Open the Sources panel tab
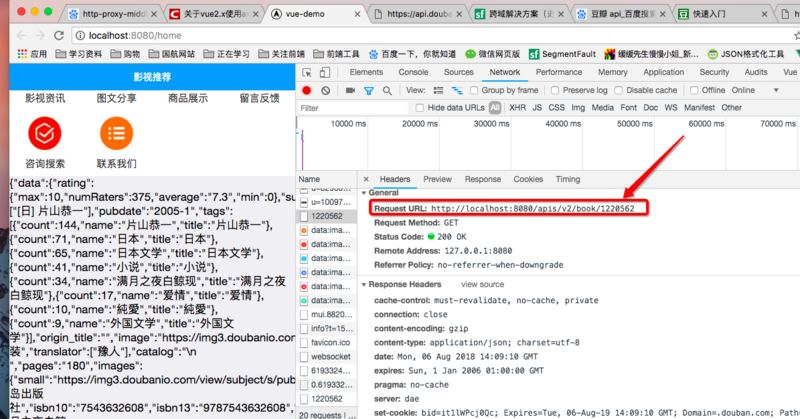The height and width of the screenshot is (419, 800). (459, 72)
